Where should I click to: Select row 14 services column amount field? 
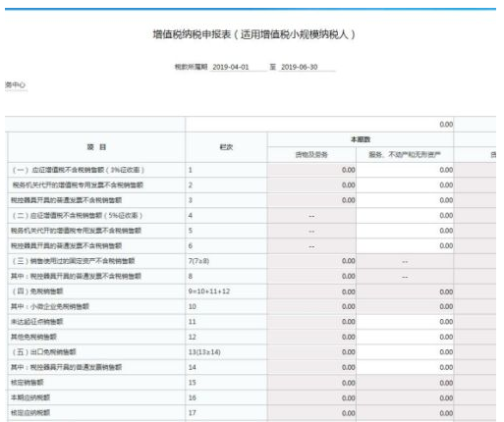(x=405, y=367)
